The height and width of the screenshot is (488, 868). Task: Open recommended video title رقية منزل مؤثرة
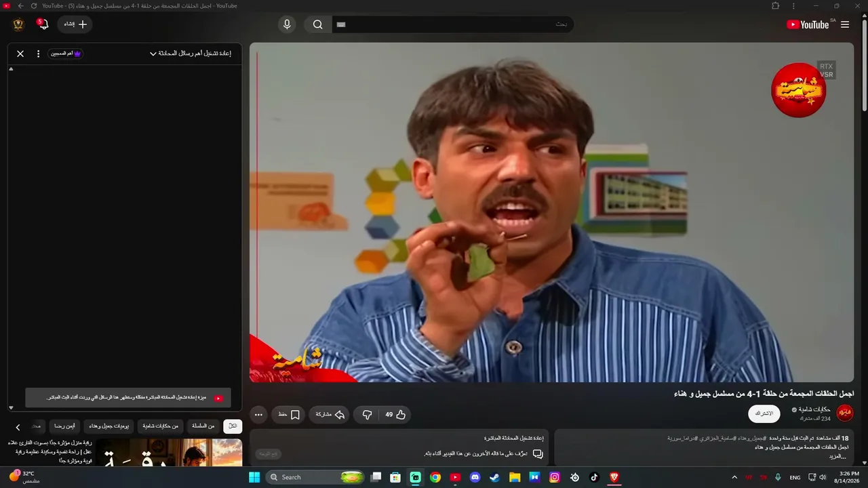point(51,451)
